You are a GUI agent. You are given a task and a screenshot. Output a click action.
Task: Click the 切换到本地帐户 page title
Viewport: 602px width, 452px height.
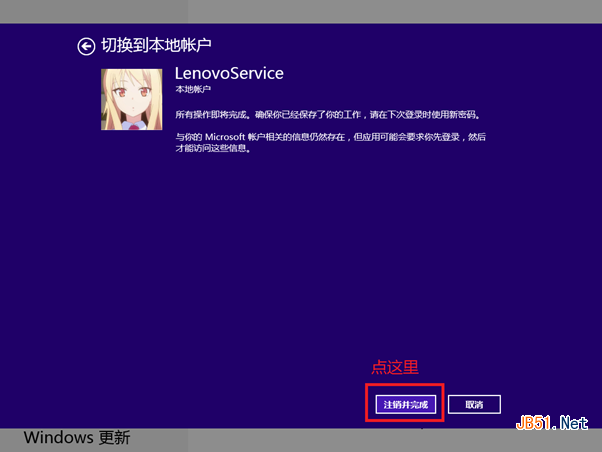click(x=156, y=45)
